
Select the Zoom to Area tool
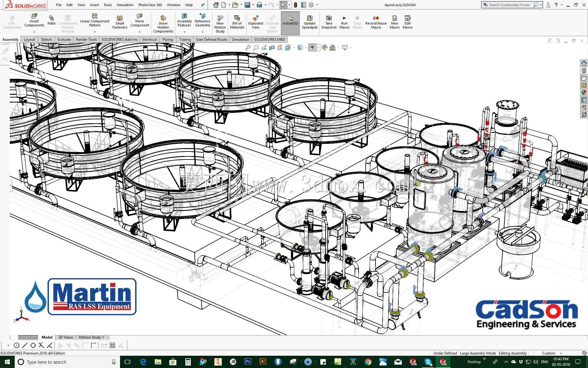(256, 48)
